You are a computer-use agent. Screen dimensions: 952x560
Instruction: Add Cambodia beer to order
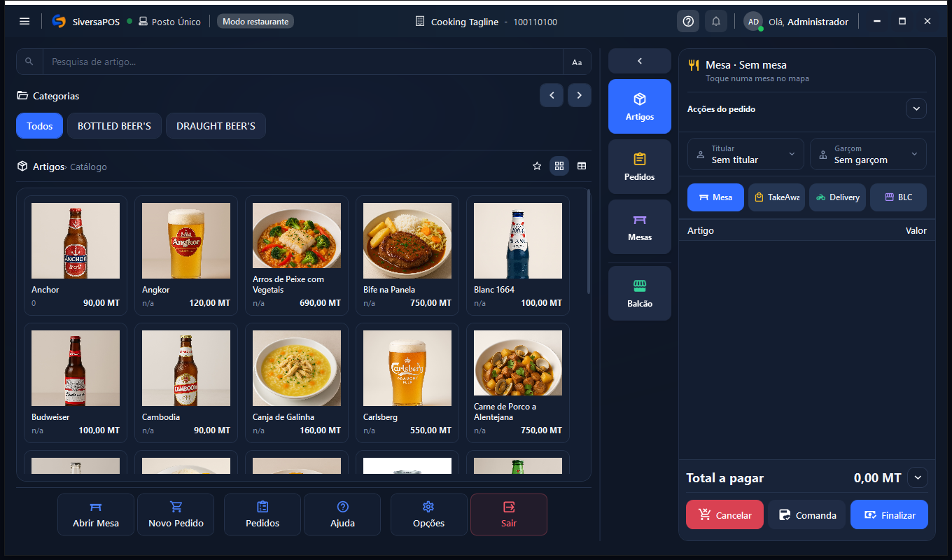pyautogui.click(x=186, y=383)
